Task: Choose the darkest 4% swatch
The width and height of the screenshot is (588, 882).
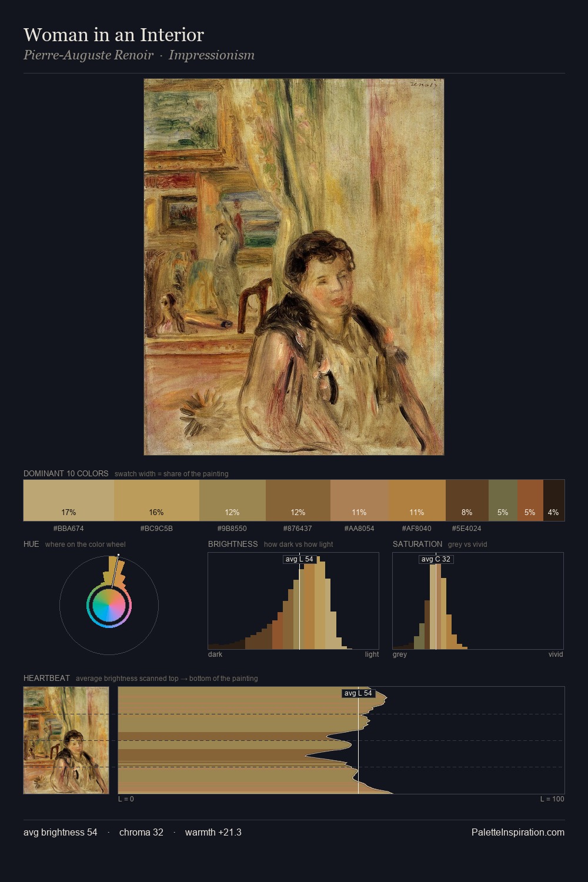Action: 553,500
